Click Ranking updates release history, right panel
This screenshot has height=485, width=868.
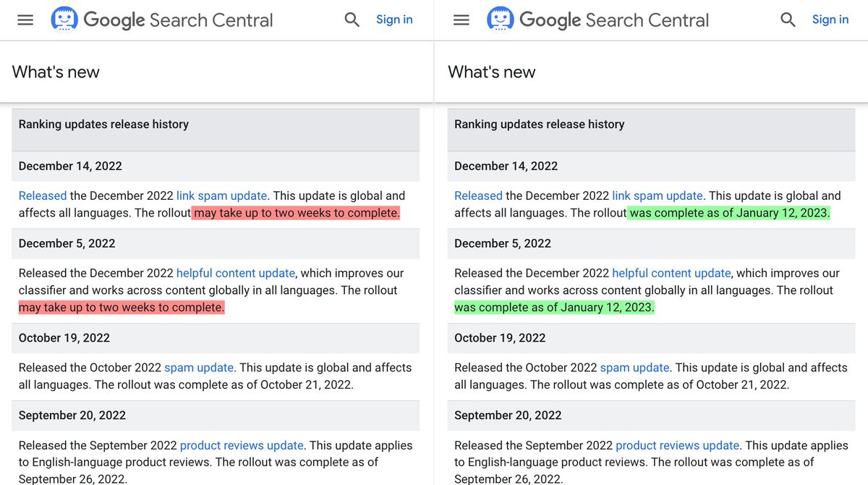pyautogui.click(x=540, y=125)
